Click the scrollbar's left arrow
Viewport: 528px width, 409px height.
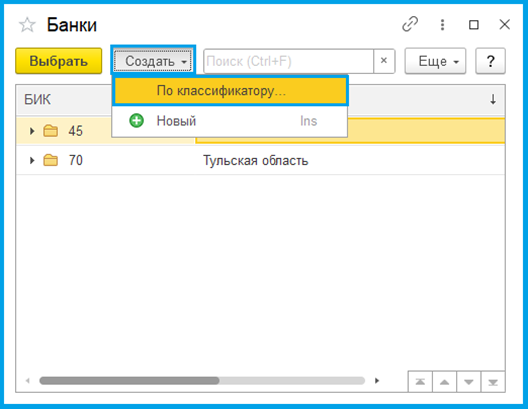pyautogui.click(x=28, y=381)
